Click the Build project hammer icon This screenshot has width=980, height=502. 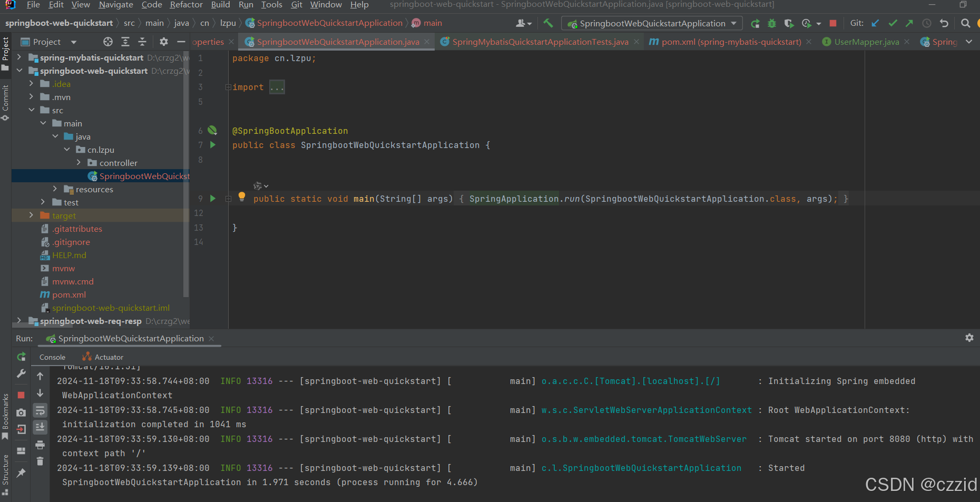point(548,23)
